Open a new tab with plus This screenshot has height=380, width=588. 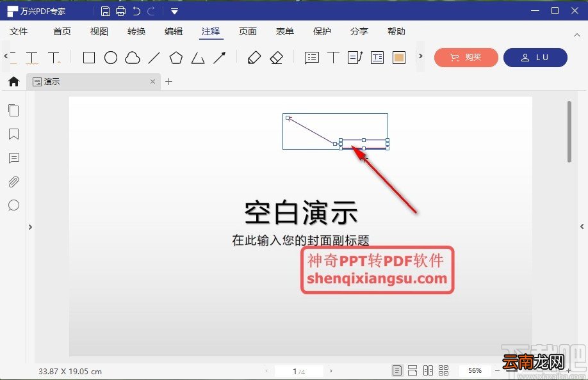coord(168,82)
